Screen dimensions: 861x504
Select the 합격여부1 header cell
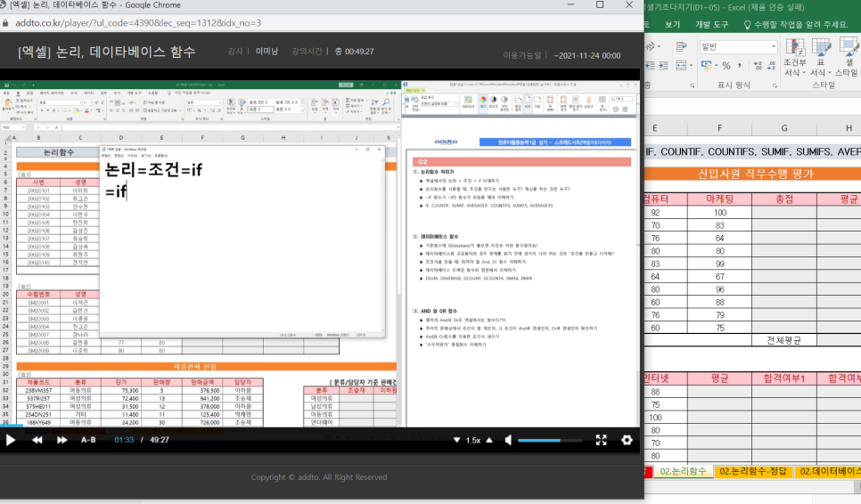[x=784, y=378]
